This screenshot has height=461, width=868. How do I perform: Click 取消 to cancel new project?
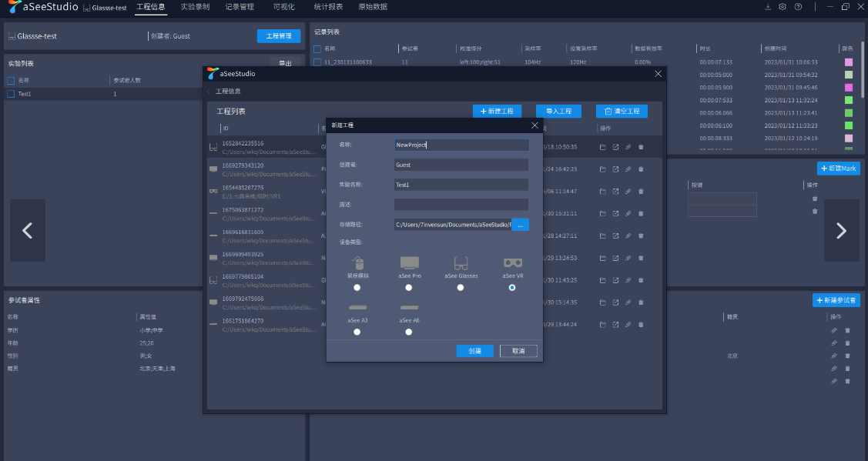point(518,351)
